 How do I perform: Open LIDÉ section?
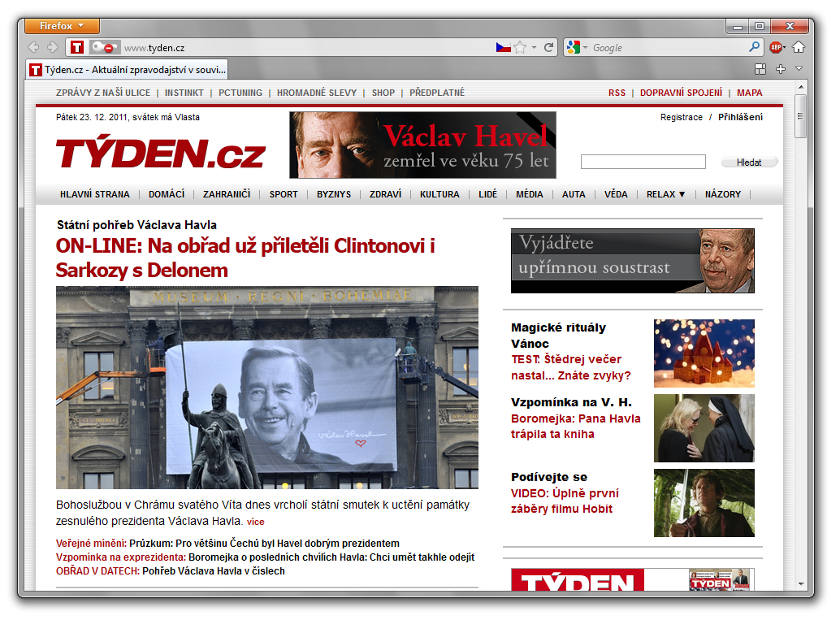[x=488, y=194]
